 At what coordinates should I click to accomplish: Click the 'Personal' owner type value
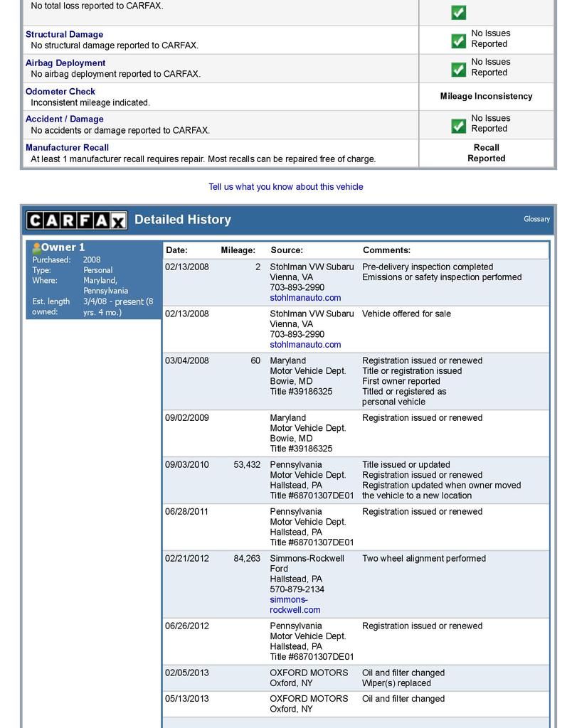tap(98, 270)
